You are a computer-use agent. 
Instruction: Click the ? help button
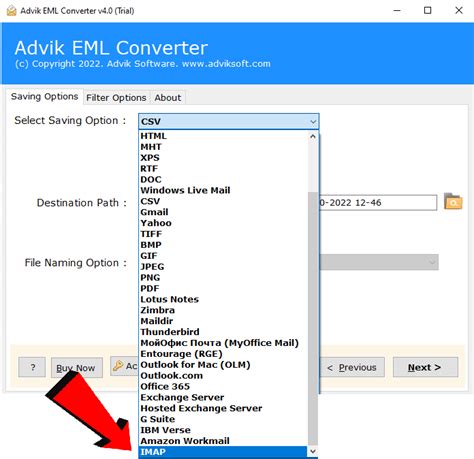coord(32,367)
